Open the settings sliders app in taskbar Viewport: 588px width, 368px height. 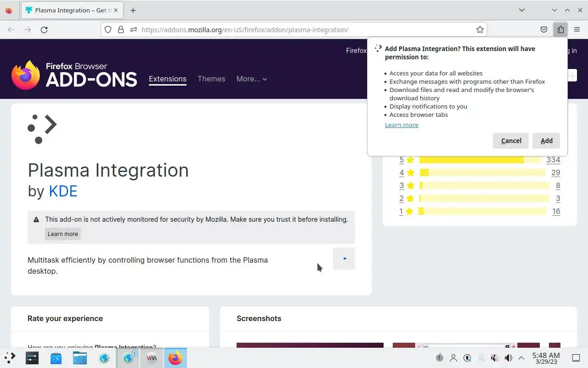point(32,358)
